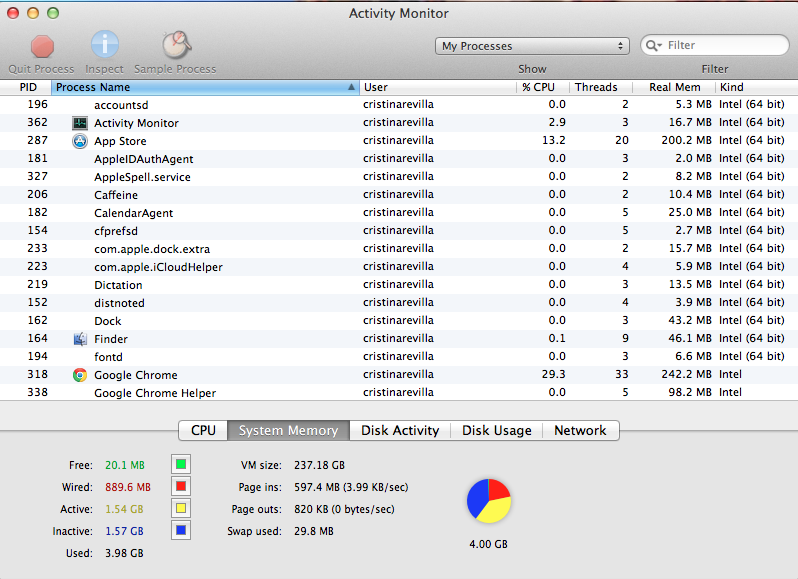Select the distnoted process row
The image size is (798, 579).
399,303
